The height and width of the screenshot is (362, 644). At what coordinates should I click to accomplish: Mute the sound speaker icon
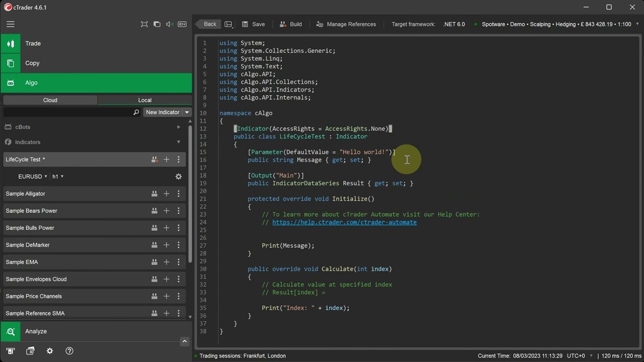(170, 24)
